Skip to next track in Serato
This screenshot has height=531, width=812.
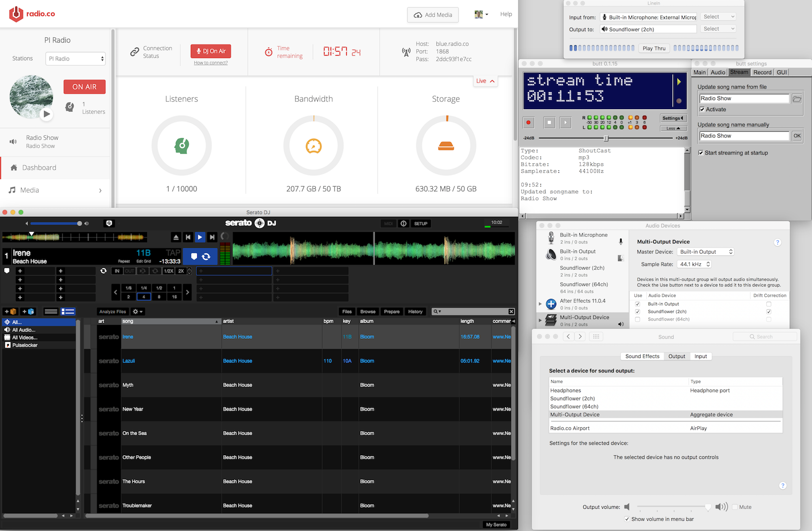coord(212,237)
